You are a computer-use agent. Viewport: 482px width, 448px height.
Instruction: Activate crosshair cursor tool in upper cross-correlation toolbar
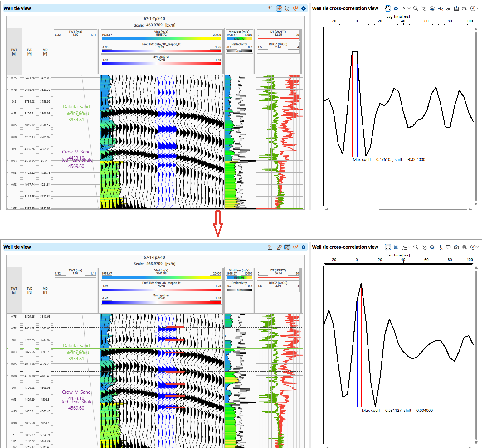tap(440, 8)
